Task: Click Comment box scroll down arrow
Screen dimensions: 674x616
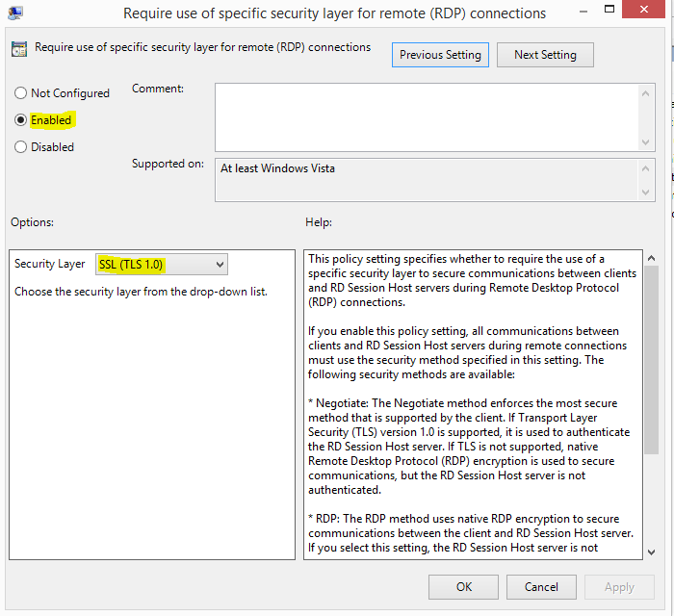Action: coord(647,141)
